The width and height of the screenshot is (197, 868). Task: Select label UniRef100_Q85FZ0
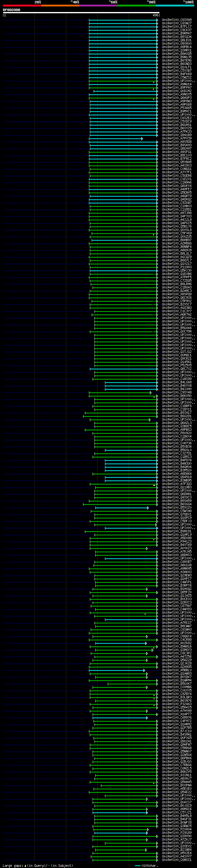tap(176, 592)
